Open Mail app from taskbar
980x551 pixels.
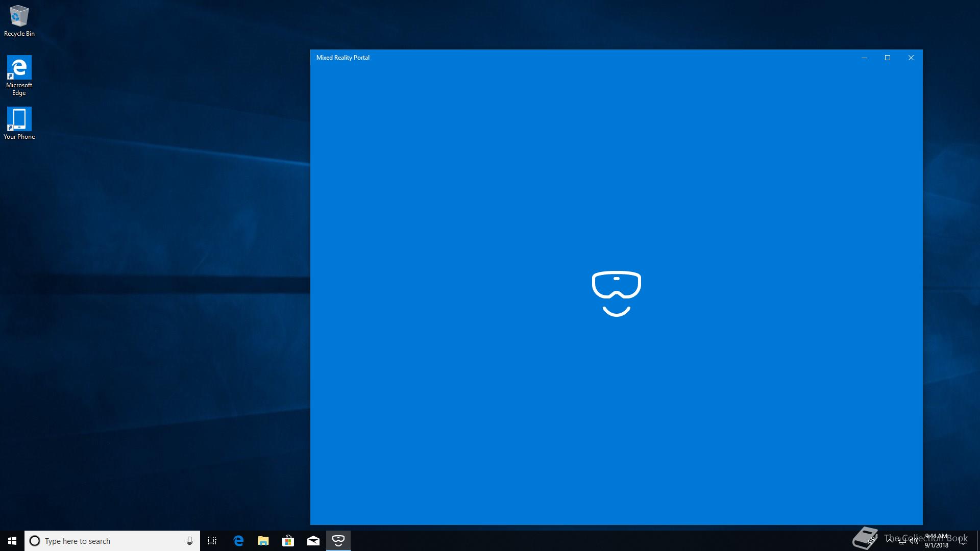tap(313, 541)
